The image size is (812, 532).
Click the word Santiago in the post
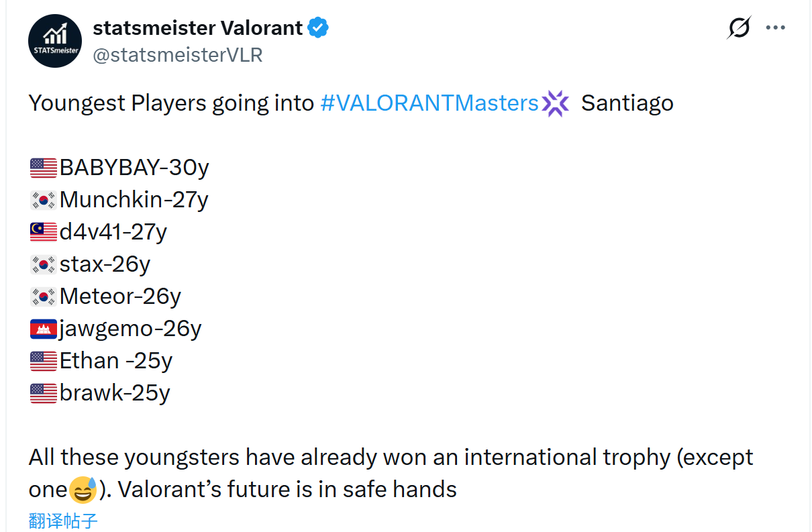coord(627,103)
